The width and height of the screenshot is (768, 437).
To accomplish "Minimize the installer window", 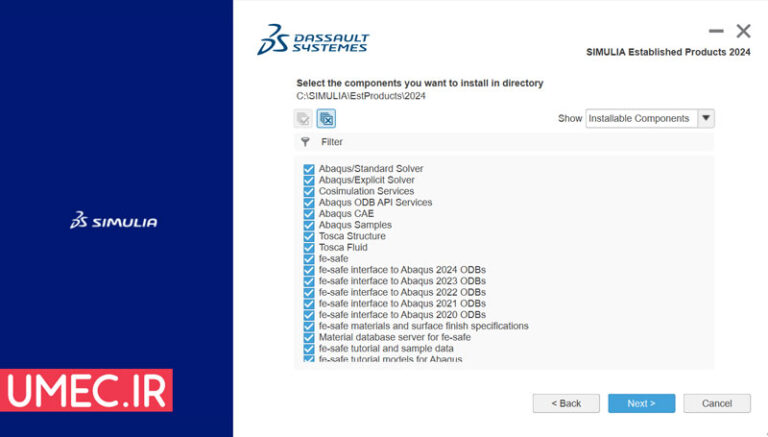I will pyautogui.click(x=716, y=31).
